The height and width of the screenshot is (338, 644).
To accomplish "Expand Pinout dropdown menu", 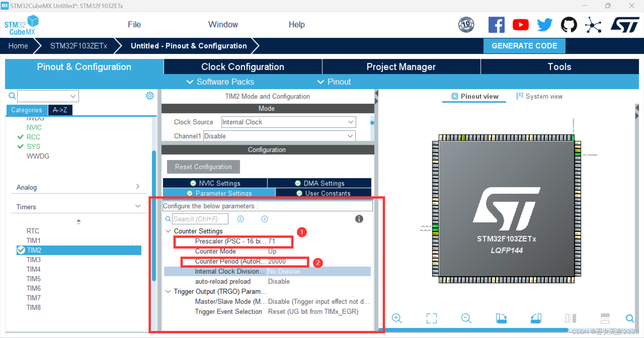I will (334, 82).
